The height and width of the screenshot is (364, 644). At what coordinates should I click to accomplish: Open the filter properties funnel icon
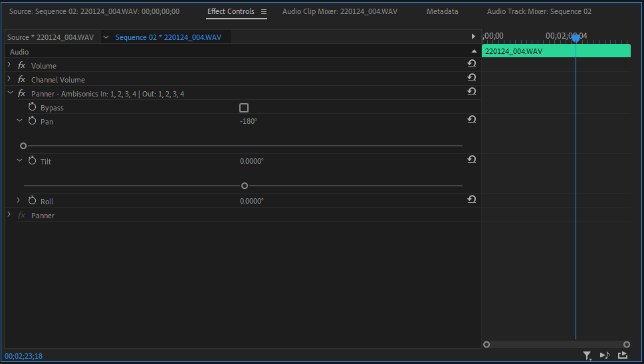[x=587, y=356]
